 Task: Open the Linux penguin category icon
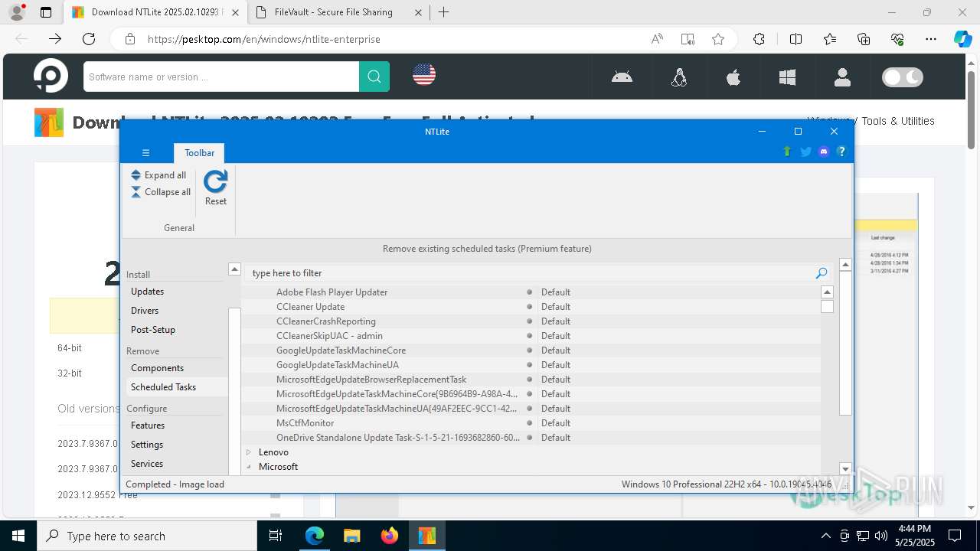point(678,77)
